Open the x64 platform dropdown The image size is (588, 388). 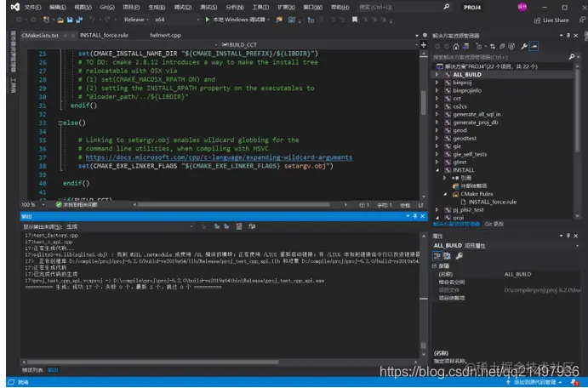coord(177,20)
